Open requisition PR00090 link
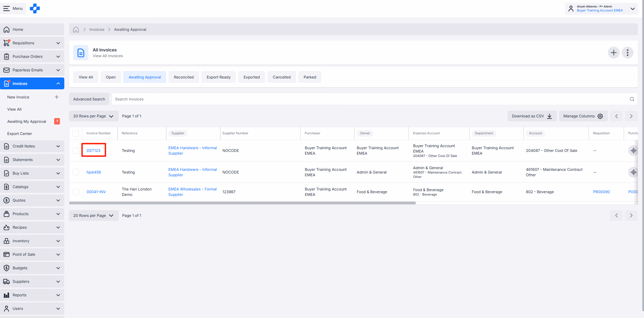644x318 pixels. click(601, 192)
